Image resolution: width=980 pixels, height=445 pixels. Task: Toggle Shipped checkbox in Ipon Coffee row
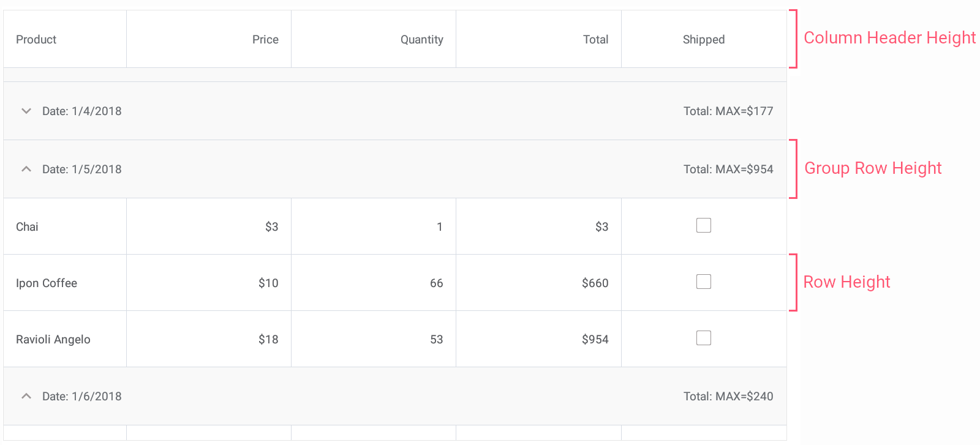704,282
